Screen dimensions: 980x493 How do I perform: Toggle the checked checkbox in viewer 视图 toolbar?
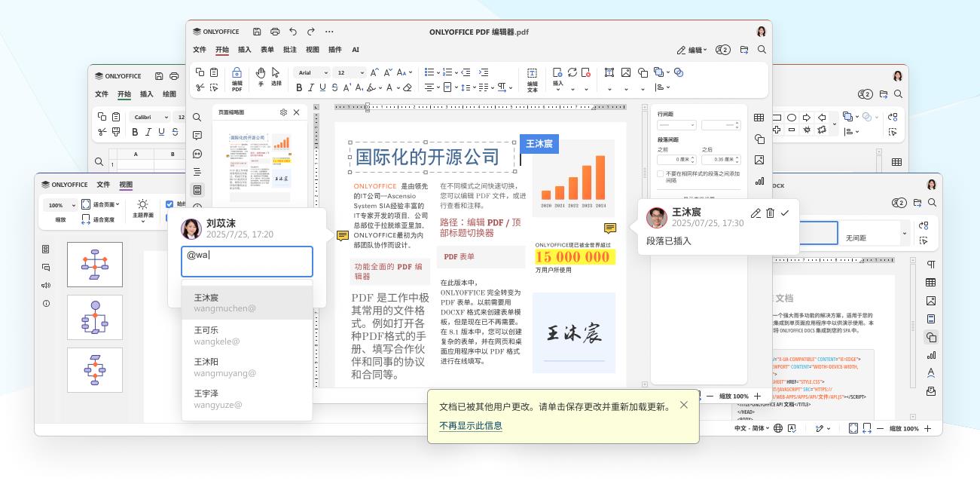coord(169,204)
